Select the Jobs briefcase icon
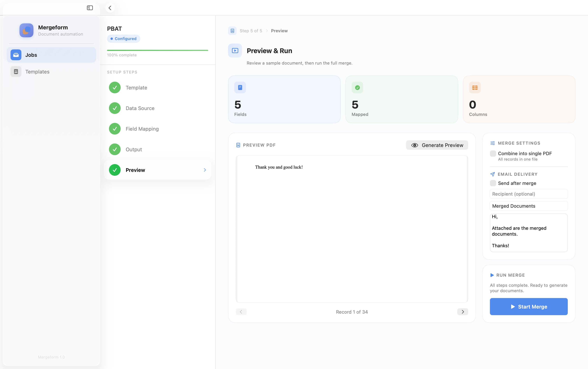Viewport: 588px width, 369px height. pyautogui.click(x=16, y=55)
